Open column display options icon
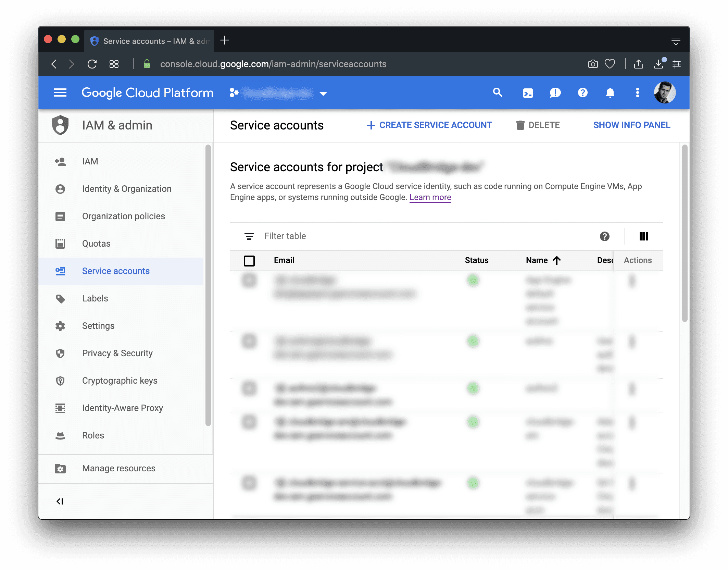728x570 pixels. click(643, 236)
